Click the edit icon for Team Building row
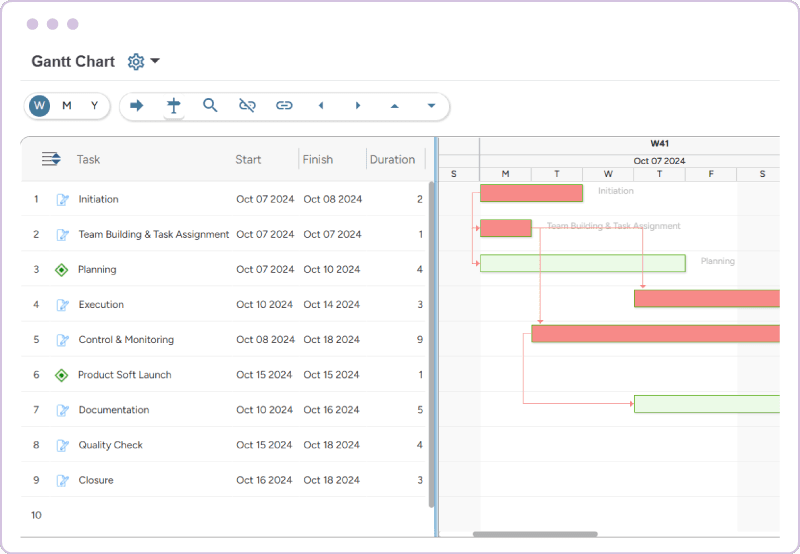Image resolution: width=800 pixels, height=554 pixels. click(62, 235)
